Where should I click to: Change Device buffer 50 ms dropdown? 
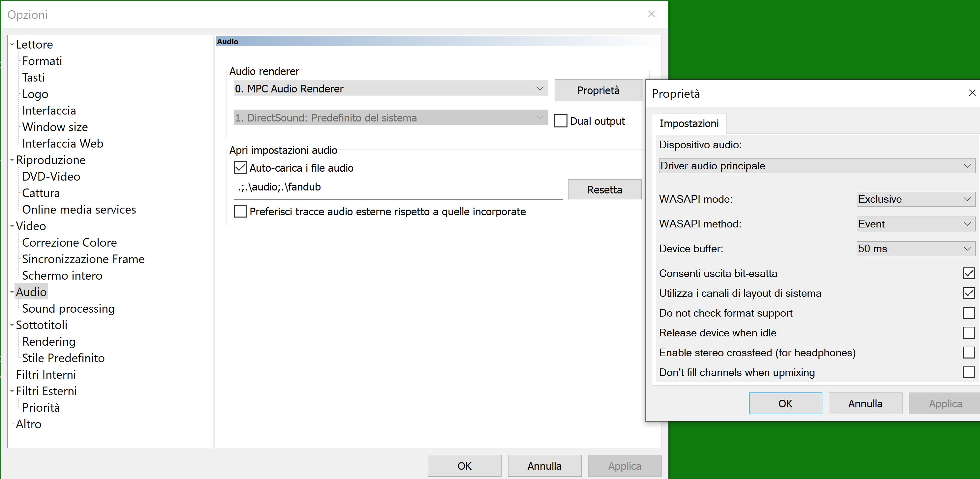[x=916, y=249]
